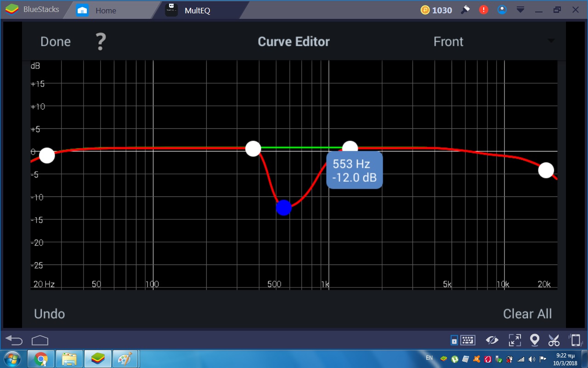This screenshot has width=588, height=368.
Task: Select the blue control point at 553 Hz
Action: coord(284,207)
